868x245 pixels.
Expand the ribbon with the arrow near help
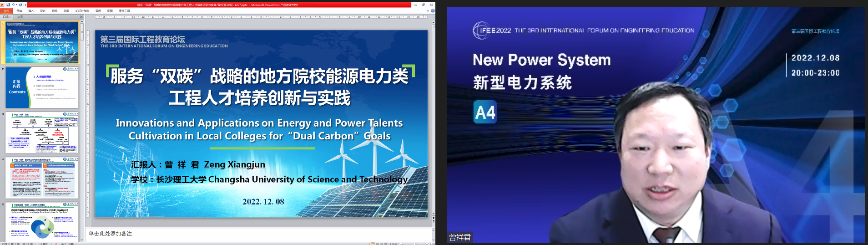(427, 11)
